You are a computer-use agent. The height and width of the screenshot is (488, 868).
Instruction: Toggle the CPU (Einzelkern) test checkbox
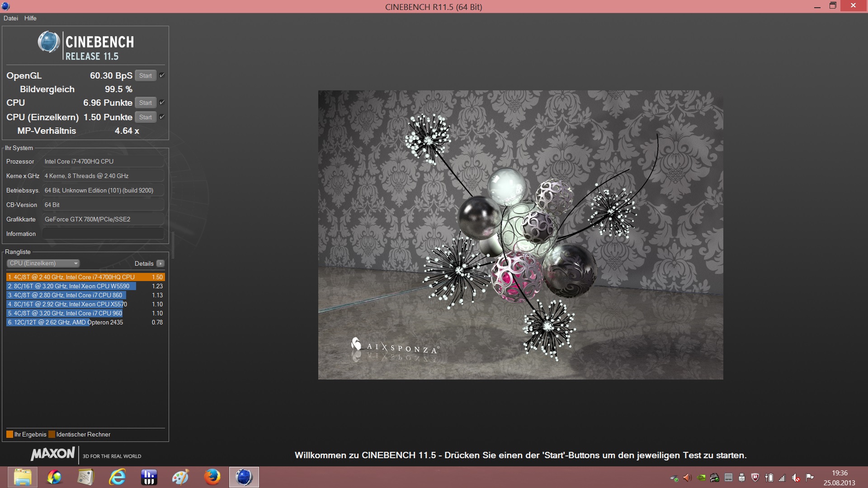162,117
